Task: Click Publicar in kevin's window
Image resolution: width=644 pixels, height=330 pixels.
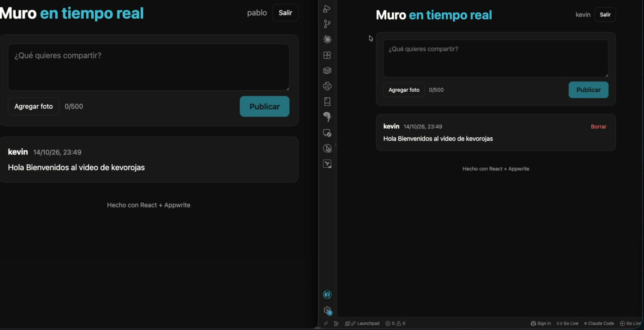Action: click(x=588, y=90)
